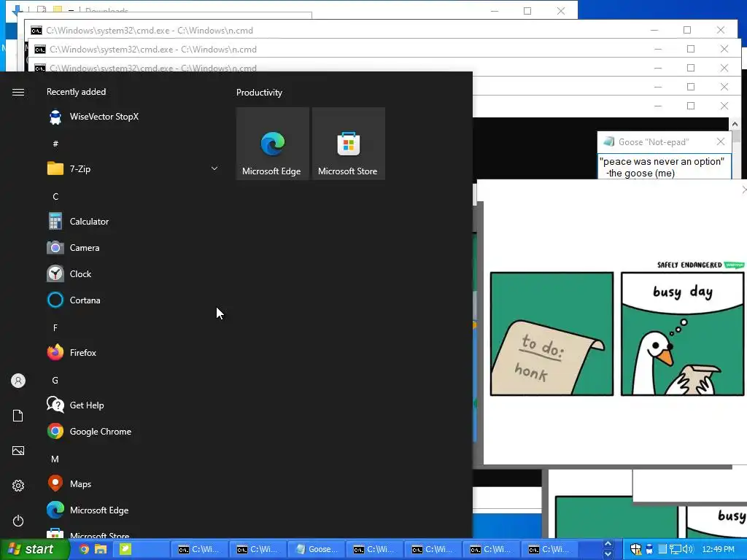The height and width of the screenshot is (560, 747).
Task: Expand the 7-Zip folder chevron
Action: pos(214,168)
